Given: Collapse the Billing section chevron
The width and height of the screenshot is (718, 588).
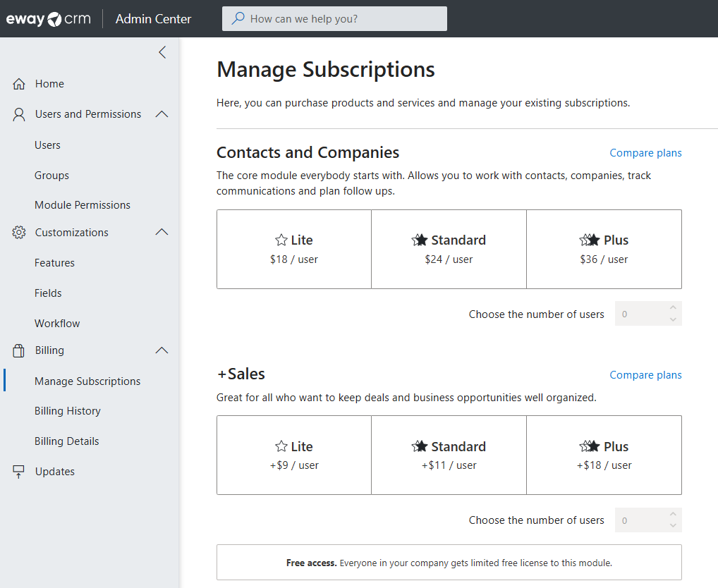Looking at the screenshot, I should click(162, 350).
